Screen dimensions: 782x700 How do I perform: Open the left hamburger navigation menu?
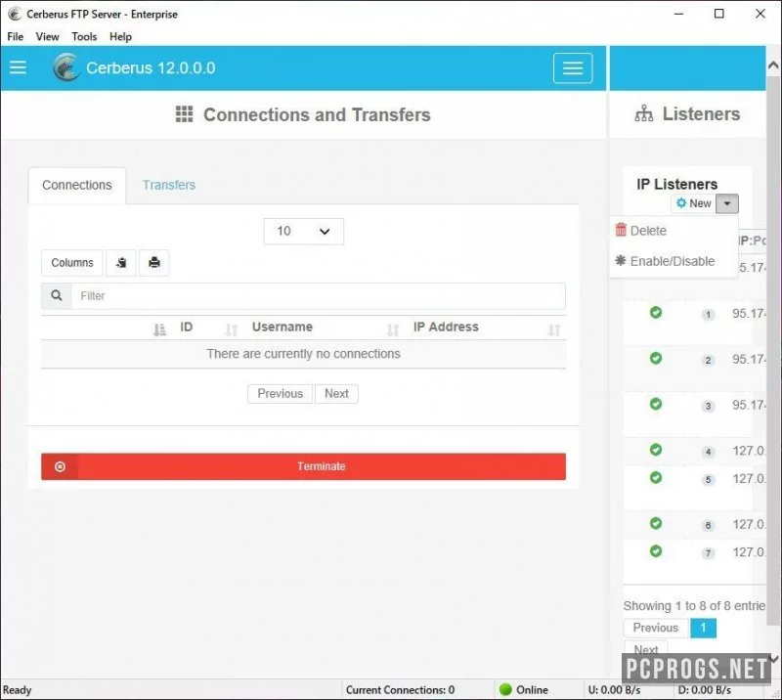pos(18,67)
